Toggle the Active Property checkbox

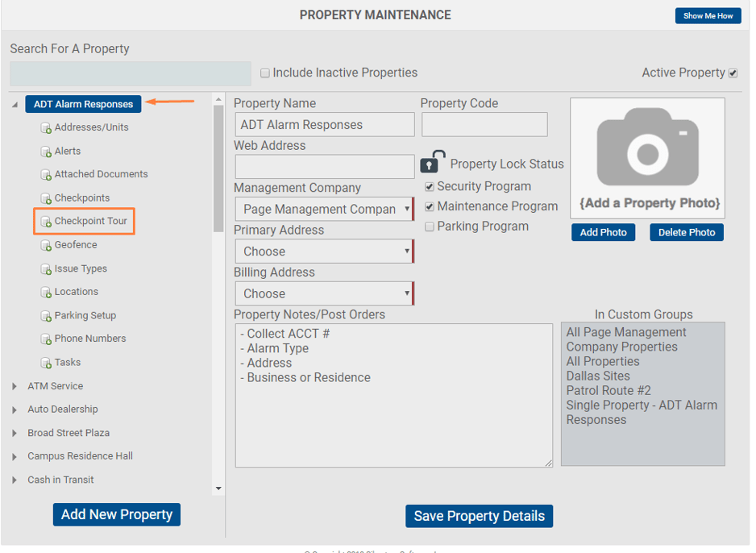[x=733, y=73]
